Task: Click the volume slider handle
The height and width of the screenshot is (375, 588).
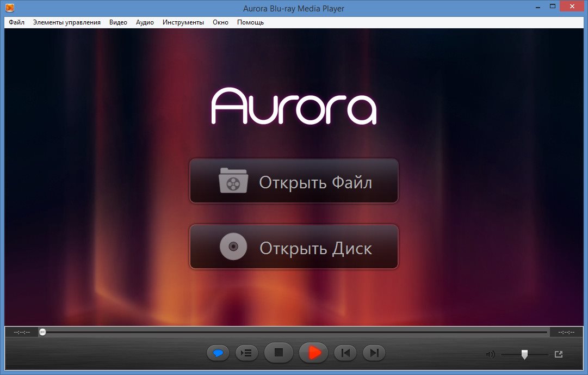Action: (524, 354)
